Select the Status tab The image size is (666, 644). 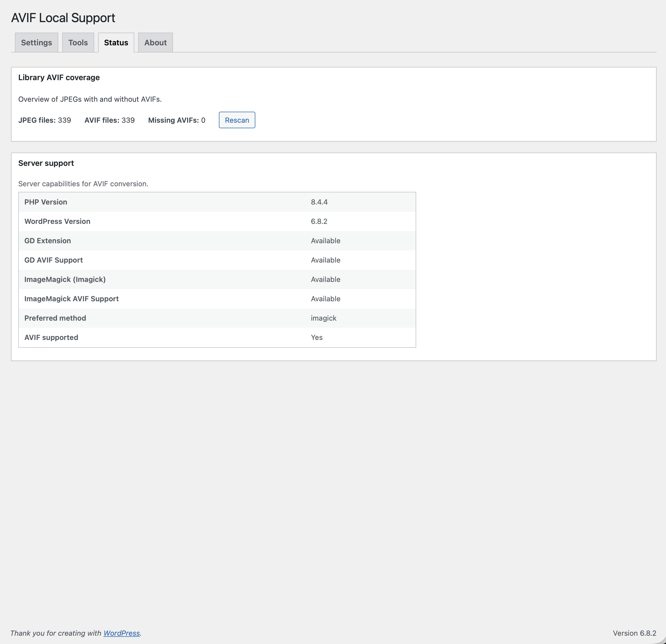coord(116,42)
